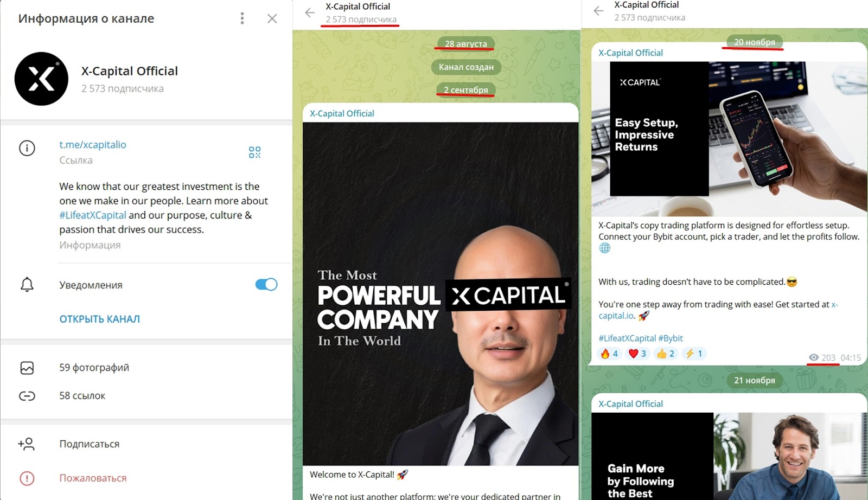Click the 20 ноября date badge

point(755,42)
